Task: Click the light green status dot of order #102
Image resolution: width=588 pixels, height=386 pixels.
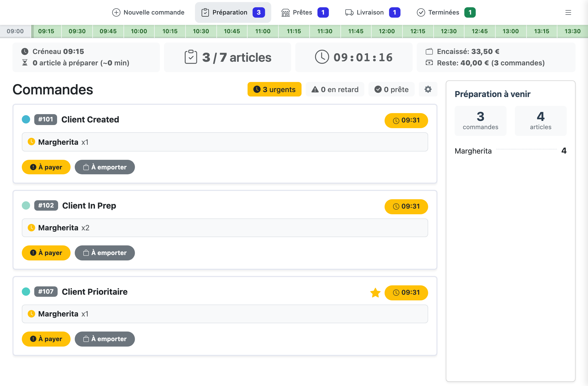Action: (26, 205)
